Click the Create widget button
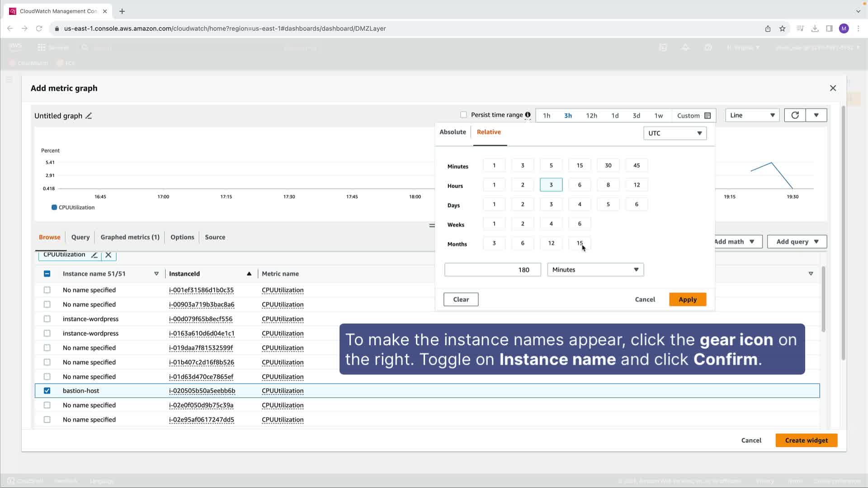The width and height of the screenshot is (868, 488). (x=806, y=440)
